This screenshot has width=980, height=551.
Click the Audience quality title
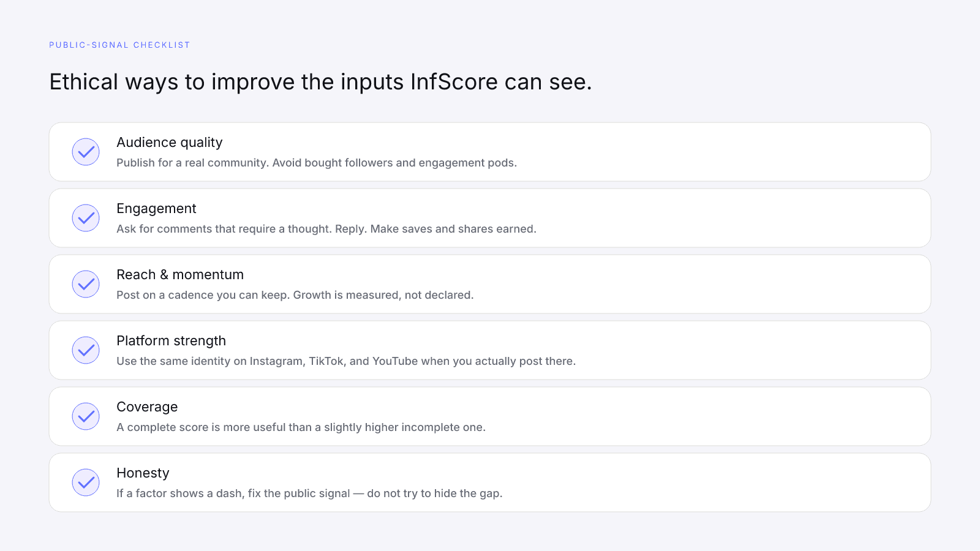point(170,143)
